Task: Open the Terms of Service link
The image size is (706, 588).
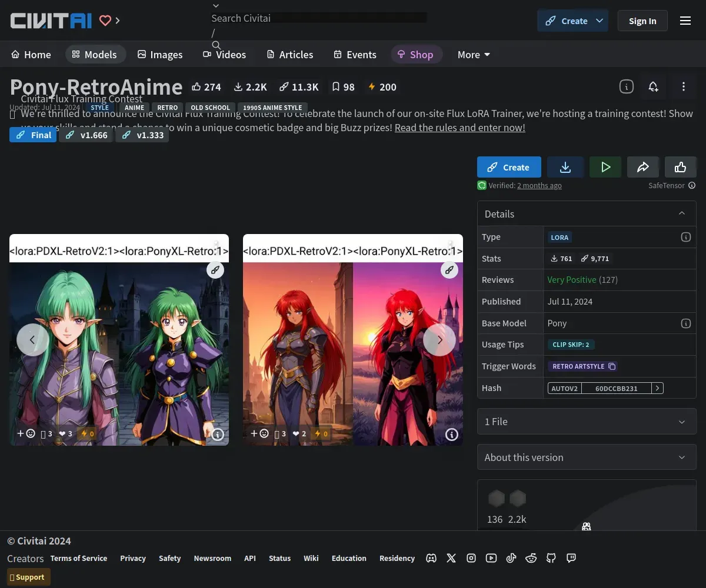Action: coord(79,558)
